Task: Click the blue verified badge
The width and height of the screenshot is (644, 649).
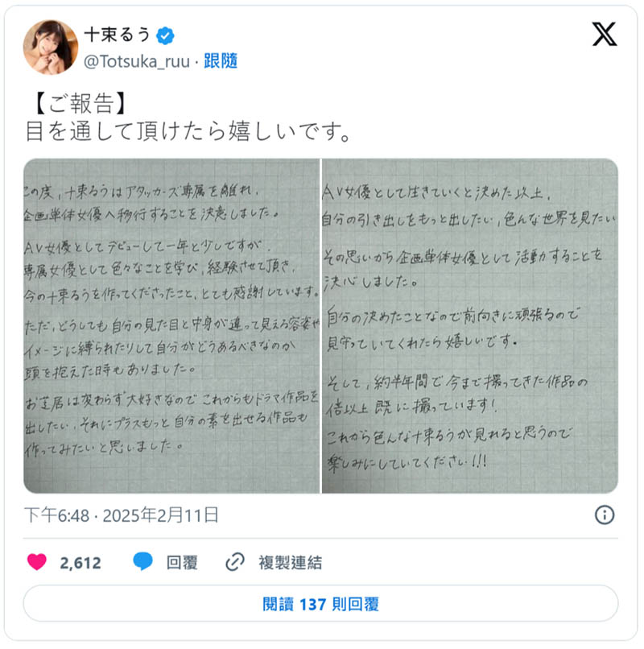Action: (x=165, y=36)
